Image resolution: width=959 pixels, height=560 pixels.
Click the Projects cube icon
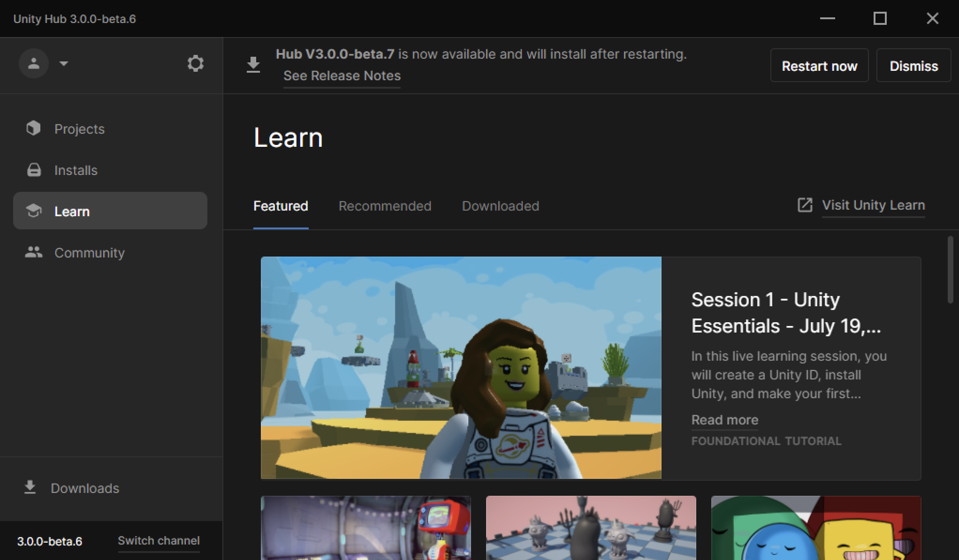(33, 128)
